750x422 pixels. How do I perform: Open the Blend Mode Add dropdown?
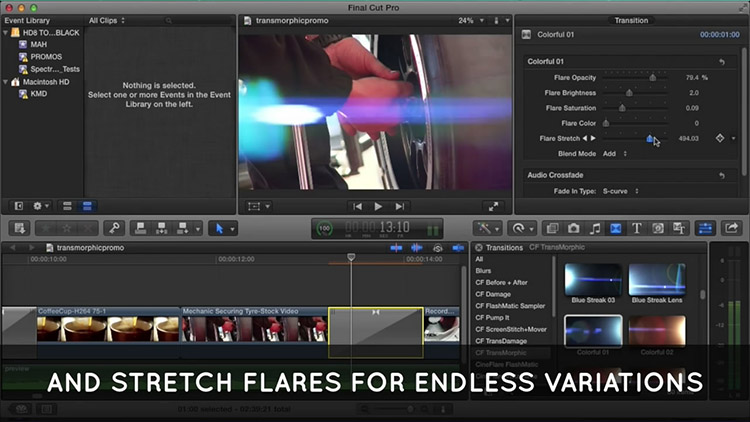(615, 154)
